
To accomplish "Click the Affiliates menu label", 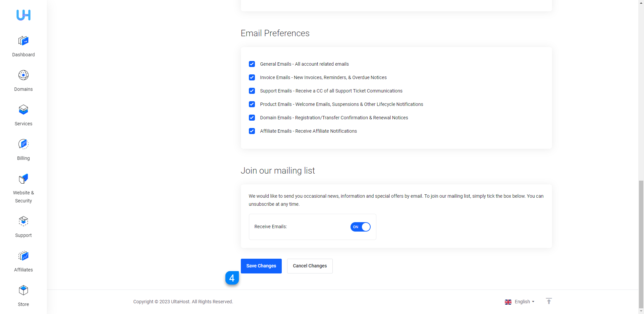I will [x=23, y=270].
